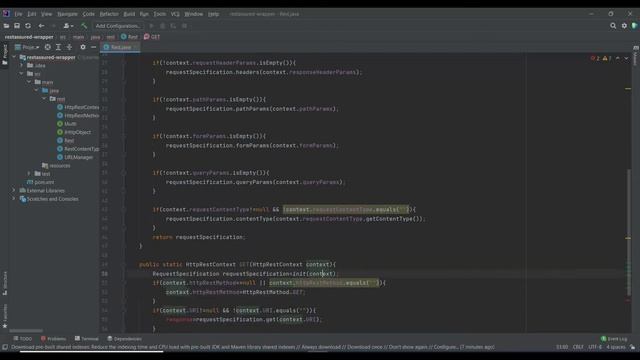Click the Synchronize reload icon

click(28, 26)
